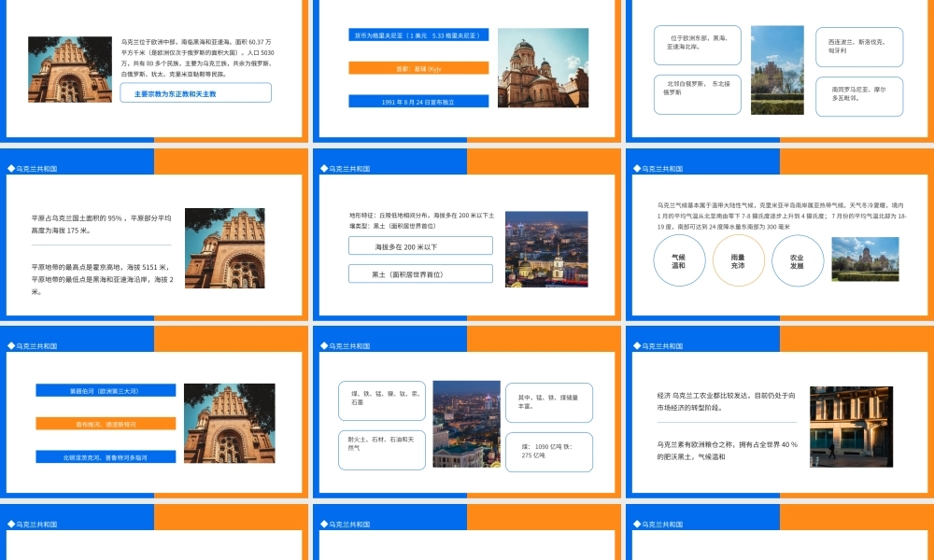Select the 其中，锰、铁、煤储量丰富 box
Image resolution: width=934 pixels, height=560 pixels.
coord(549,403)
